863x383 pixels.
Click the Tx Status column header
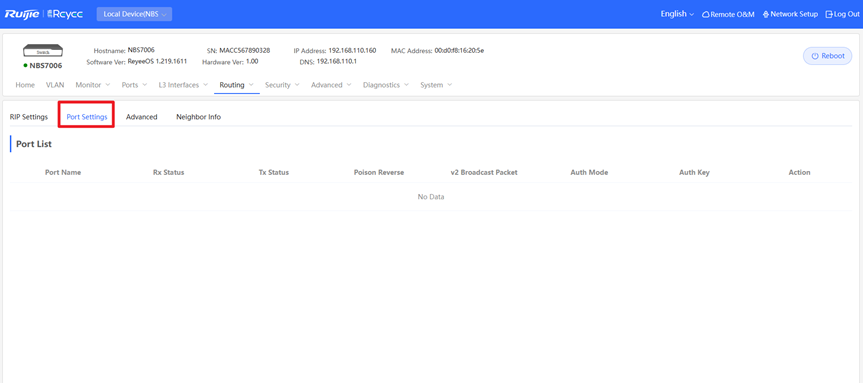274,172
